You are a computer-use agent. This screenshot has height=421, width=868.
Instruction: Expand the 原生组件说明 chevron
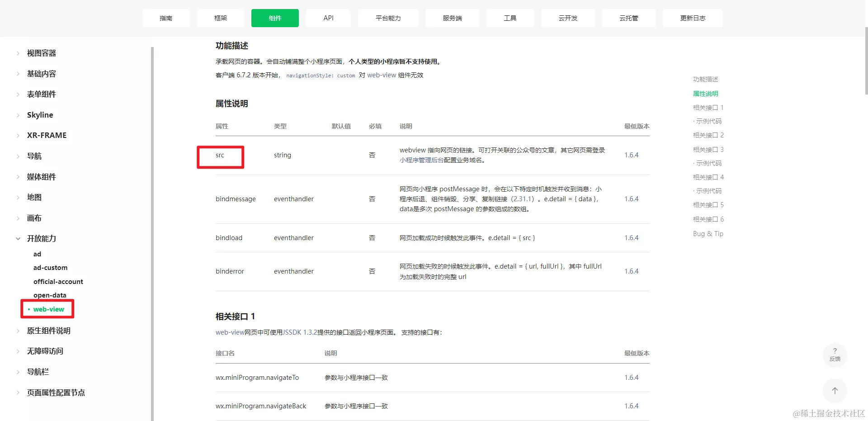pyautogui.click(x=18, y=331)
